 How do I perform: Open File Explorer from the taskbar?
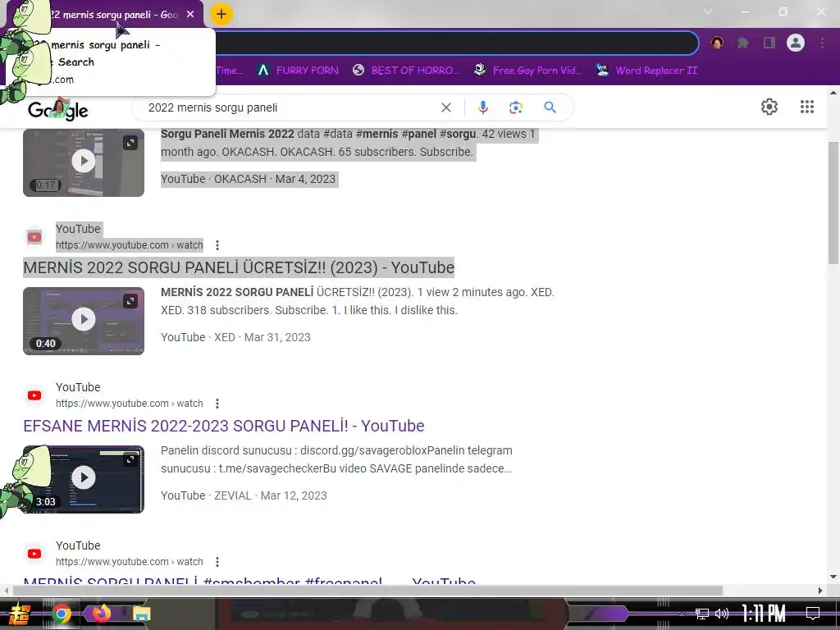[141, 614]
